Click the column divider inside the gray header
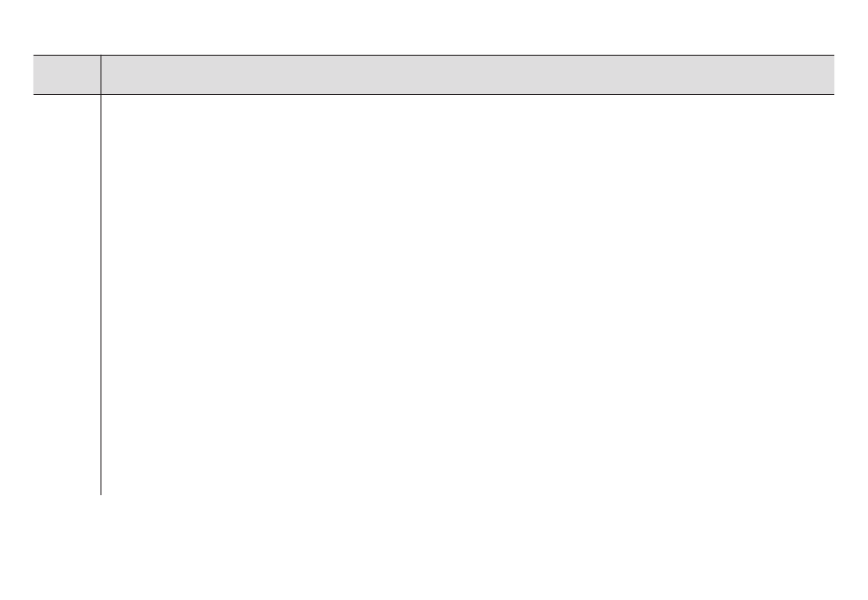Viewport: 868px width, 600px height. pyautogui.click(x=101, y=75)
